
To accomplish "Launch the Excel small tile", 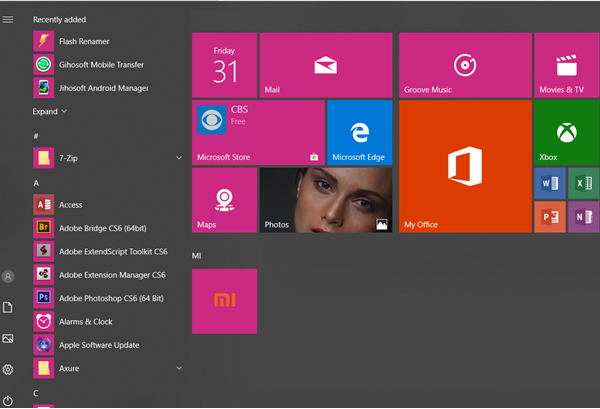I will click(x=584, y=183).
